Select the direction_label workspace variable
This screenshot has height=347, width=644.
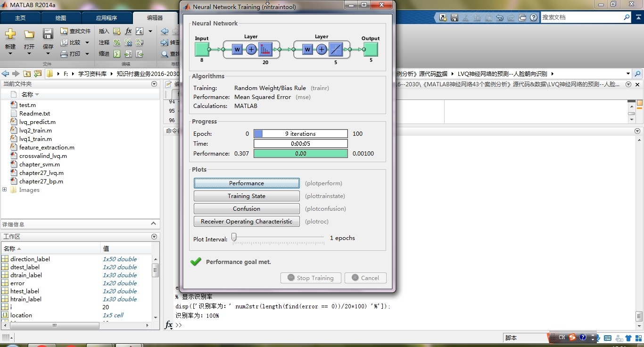coord(30,259)
